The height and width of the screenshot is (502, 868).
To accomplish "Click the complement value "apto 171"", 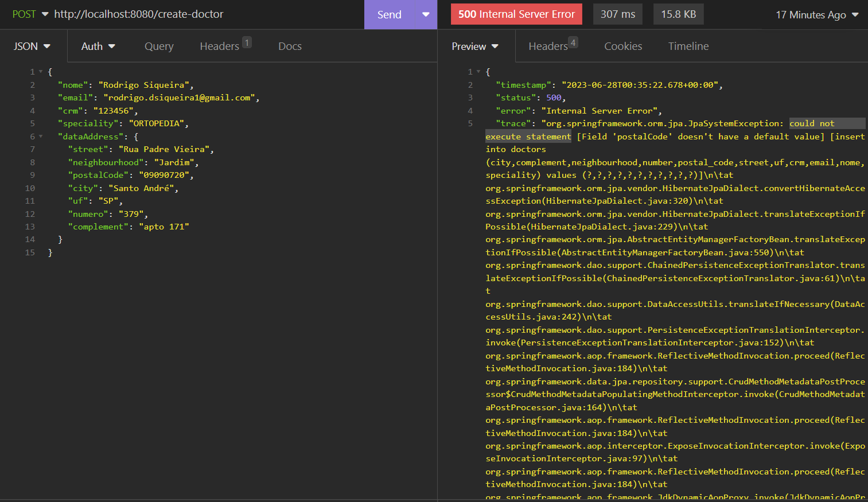I will tap(164, 227).
